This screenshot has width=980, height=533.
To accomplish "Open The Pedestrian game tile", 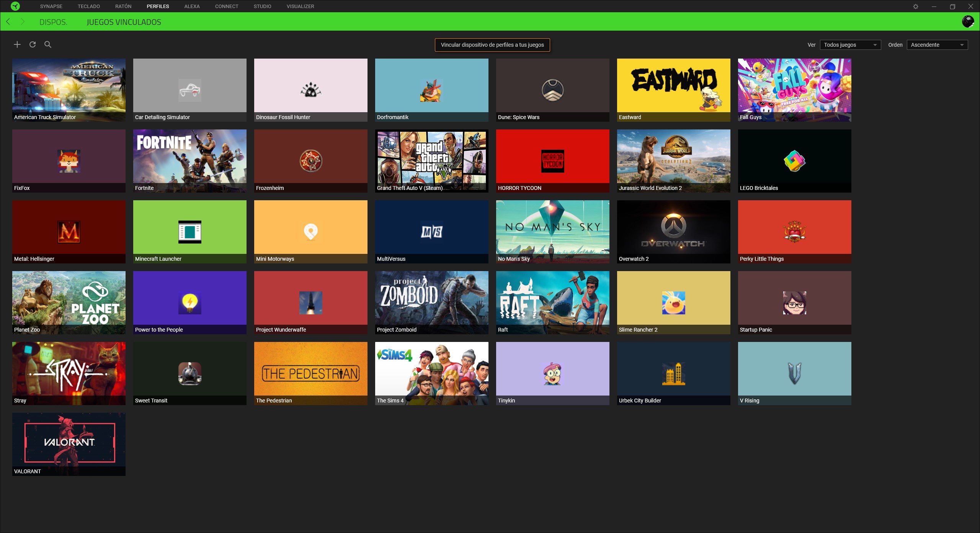I will click(311, 373).
